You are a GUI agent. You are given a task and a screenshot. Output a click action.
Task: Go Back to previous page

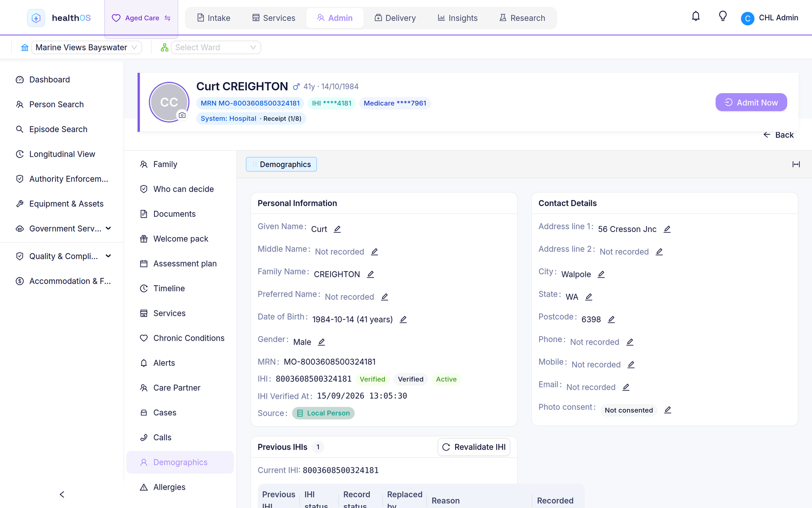point(779,135)
